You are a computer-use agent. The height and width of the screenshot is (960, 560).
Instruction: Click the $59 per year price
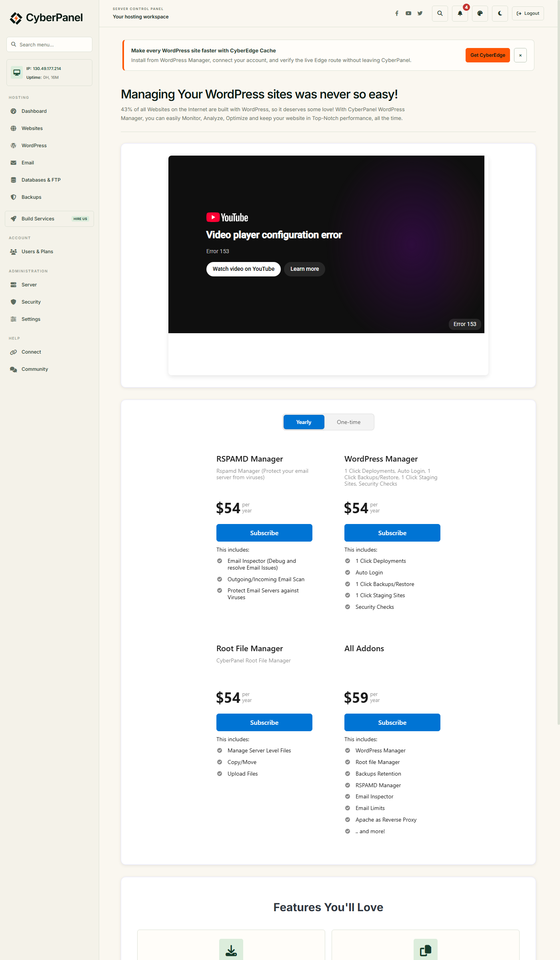pos(362,698)
